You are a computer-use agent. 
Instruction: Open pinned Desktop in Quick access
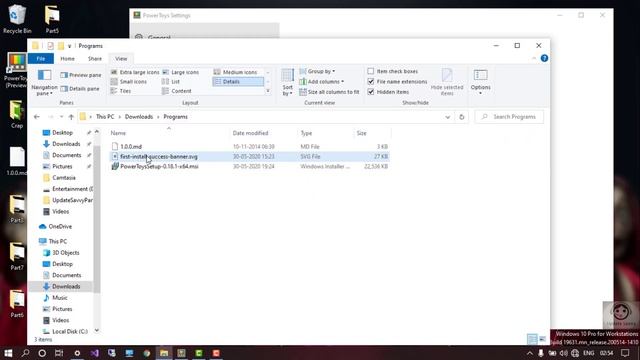point(62,133)
